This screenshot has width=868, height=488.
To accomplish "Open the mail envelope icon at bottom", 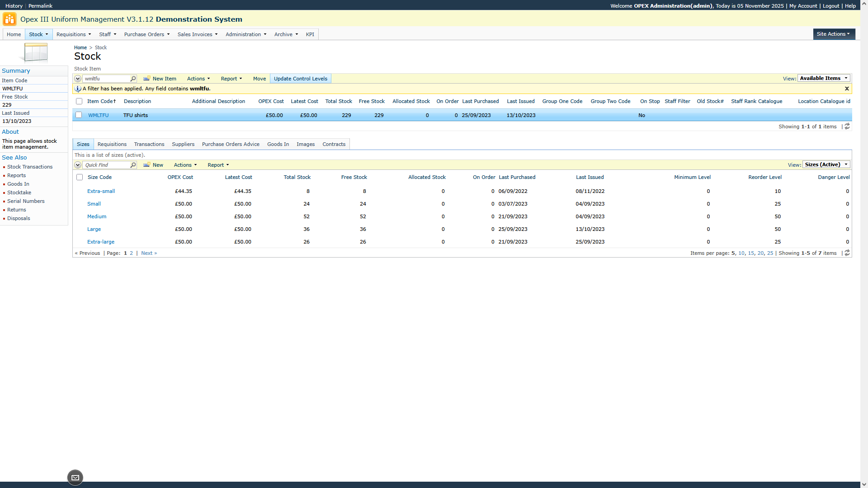I will click(x=75, y=477).
